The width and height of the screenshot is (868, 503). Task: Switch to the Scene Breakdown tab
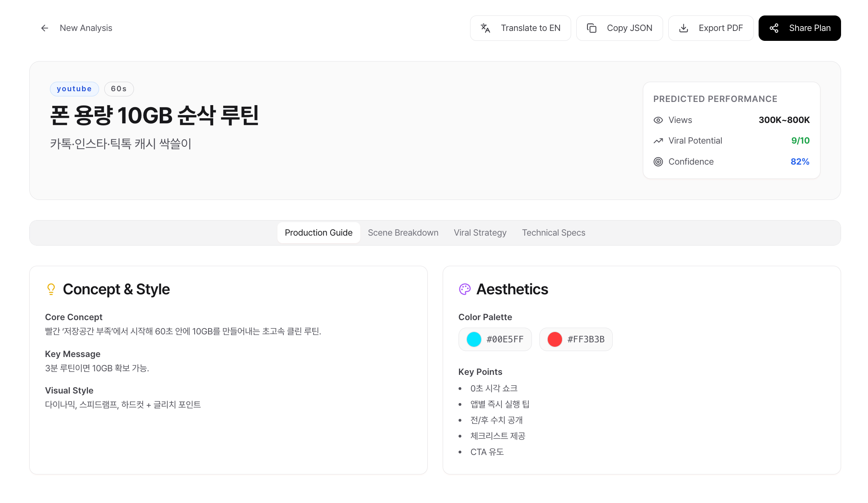pyautogui.click(x=403, y=232)
